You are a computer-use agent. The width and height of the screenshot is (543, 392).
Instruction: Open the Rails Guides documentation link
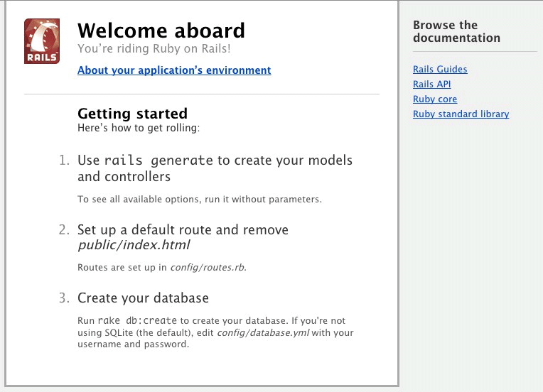pyautogui.click(x=440, y=69)
